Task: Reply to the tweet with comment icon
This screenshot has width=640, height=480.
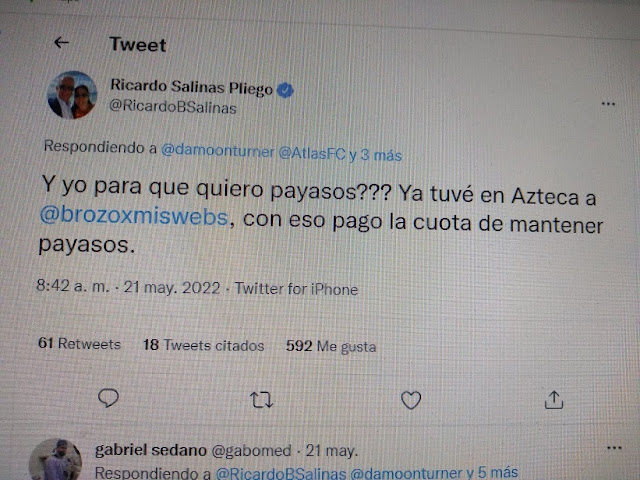Action: [x=108, y=397]
